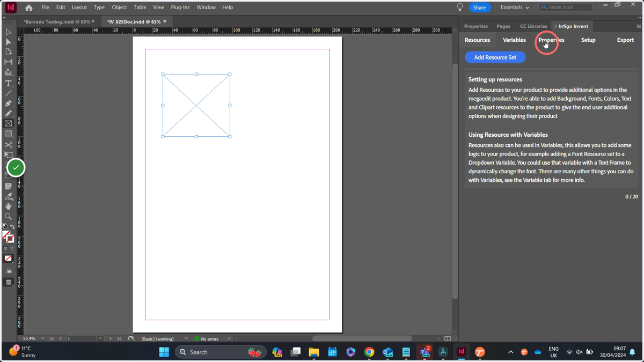Open the zoom level 50.4% dropdown

pos(43,339)
